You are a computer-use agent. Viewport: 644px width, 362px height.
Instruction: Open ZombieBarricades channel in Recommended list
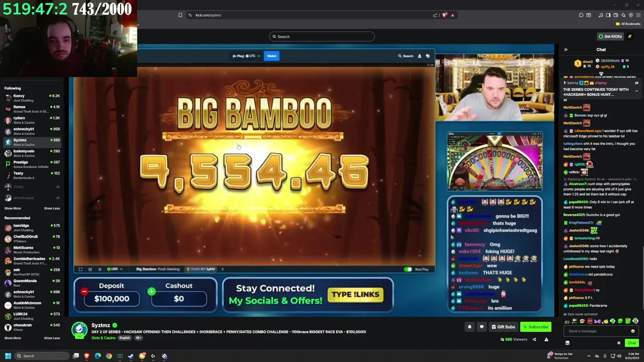coord(32,260)
